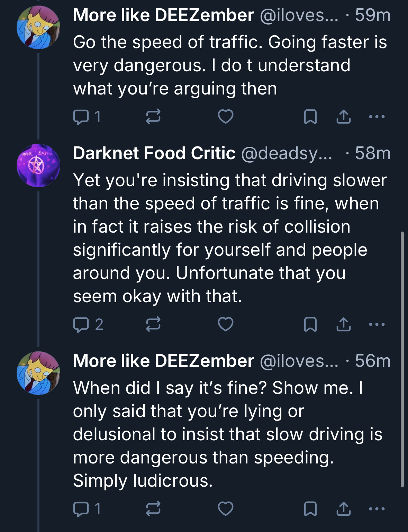
Task: Open Darknet Food Critic profile name
Action: coord(154,153)
